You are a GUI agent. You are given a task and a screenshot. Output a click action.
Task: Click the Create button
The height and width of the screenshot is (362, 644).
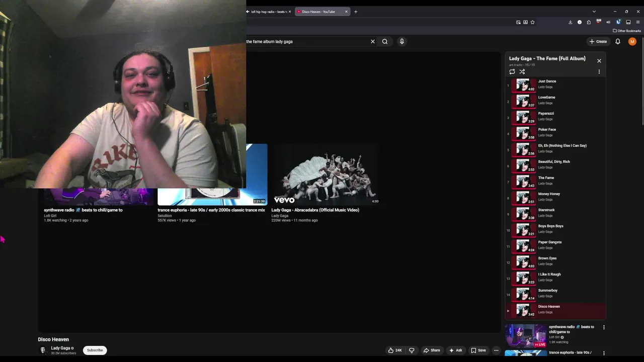pyautogui.click(x=598, y=42)
